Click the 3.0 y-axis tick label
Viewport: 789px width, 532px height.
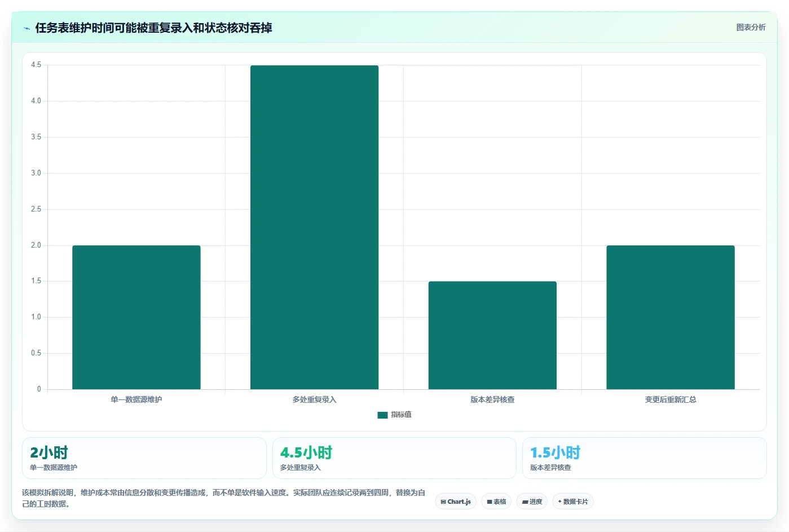click(x=36, y=173)
